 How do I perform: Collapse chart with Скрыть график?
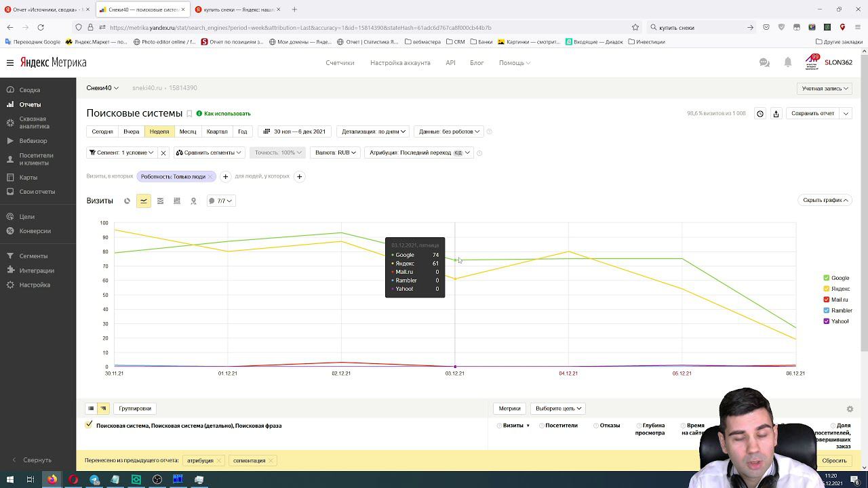(825, 200)
